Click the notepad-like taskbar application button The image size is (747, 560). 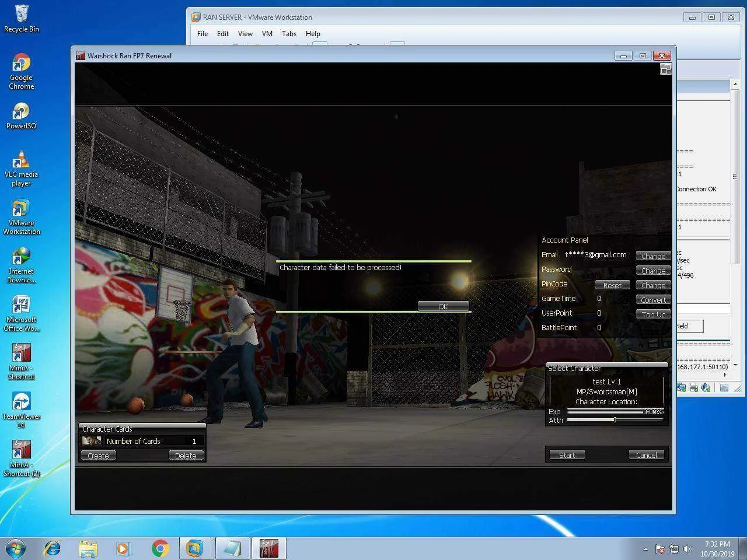tap(231, 548)
